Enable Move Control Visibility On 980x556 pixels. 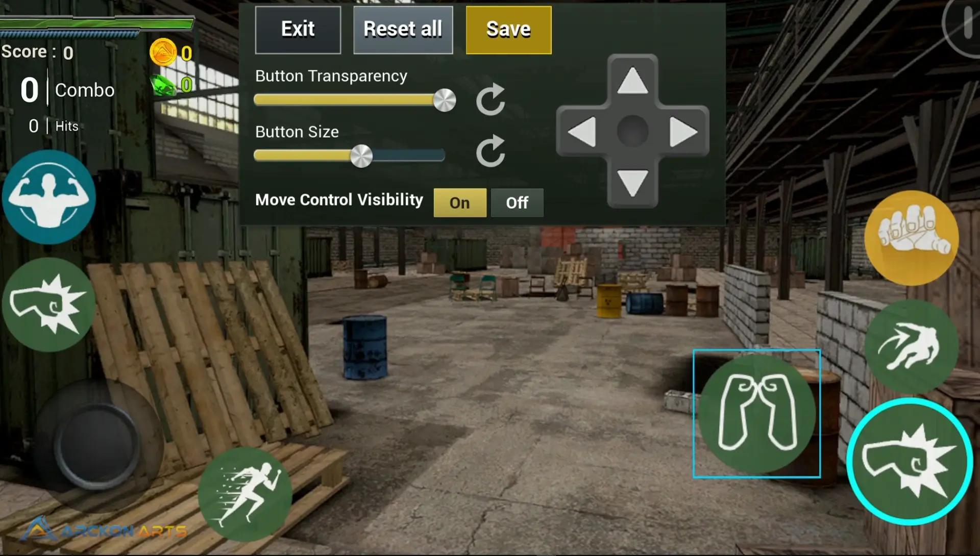point(460,203)
